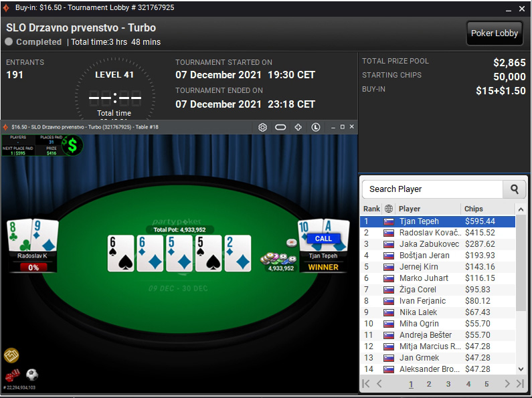The height and width of the screenshot is (398, 532).
Task: Go to page 2 of player list
Action: (429, 384)
